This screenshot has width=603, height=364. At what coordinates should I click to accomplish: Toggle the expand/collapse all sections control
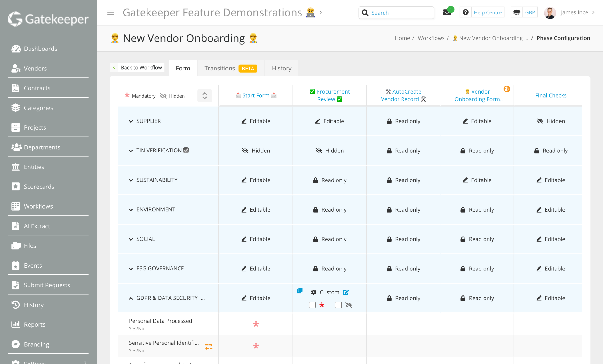[x=205, y=96]
